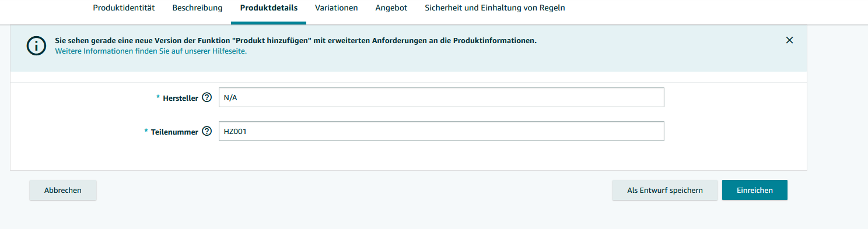
Task: Save listing via Als Entwurf speichern
Action: pyautogui.click(x=664, y=190)
